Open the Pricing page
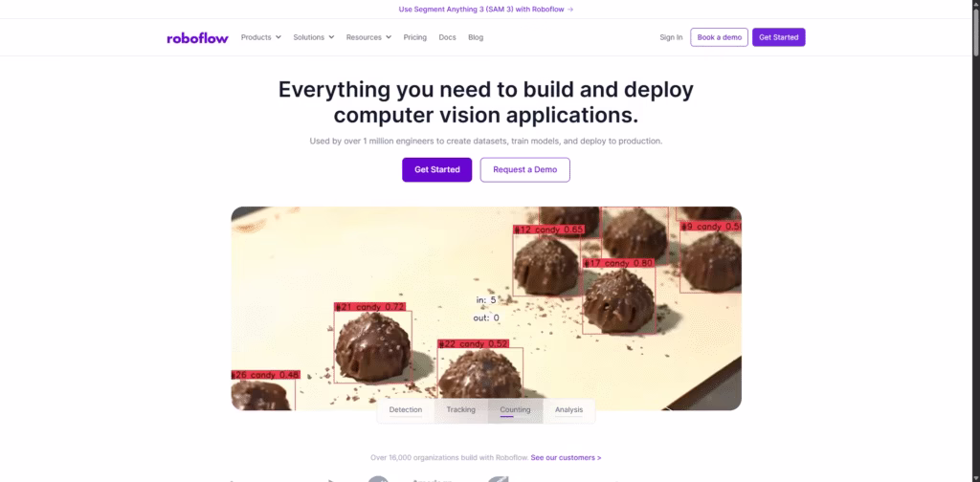Image resolution: width=980 pixels, height=482 pixels. pyautogui.click(x=415, y=37)
